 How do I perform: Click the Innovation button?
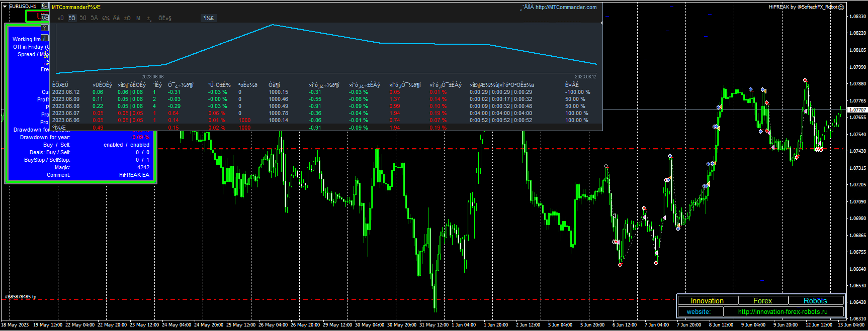[x=707, y=301]
